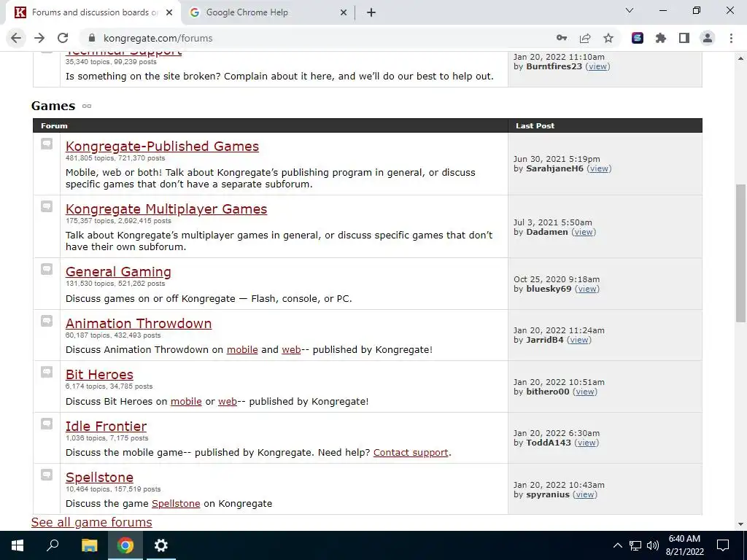Go forward using the browser forward arrow
The height and width of the screenshot is (560, 747).
39,38
